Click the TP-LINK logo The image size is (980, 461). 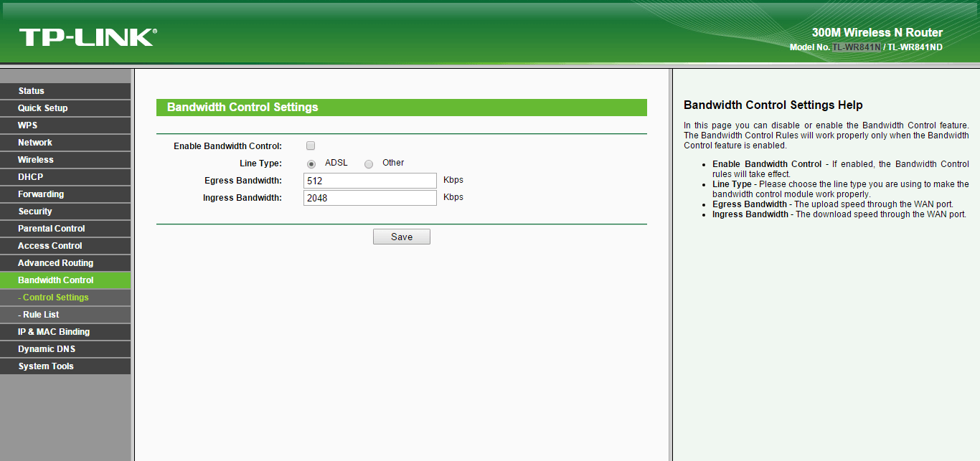(x=88, y=37)
